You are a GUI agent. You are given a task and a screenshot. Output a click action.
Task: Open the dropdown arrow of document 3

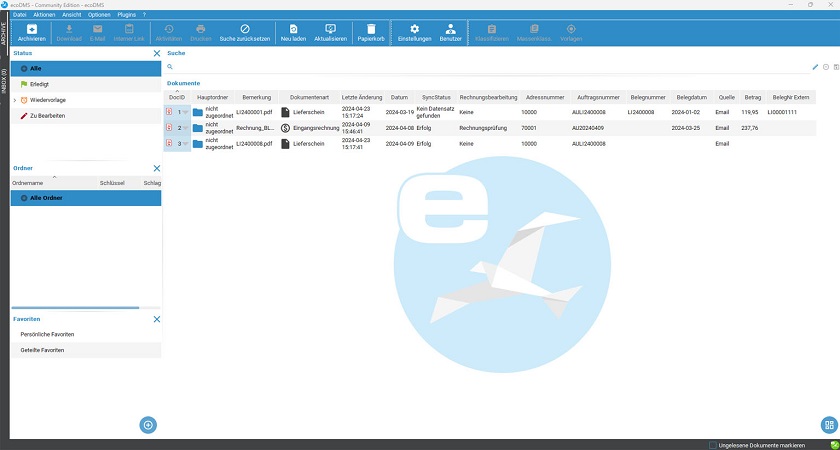[x=186, y=144]
